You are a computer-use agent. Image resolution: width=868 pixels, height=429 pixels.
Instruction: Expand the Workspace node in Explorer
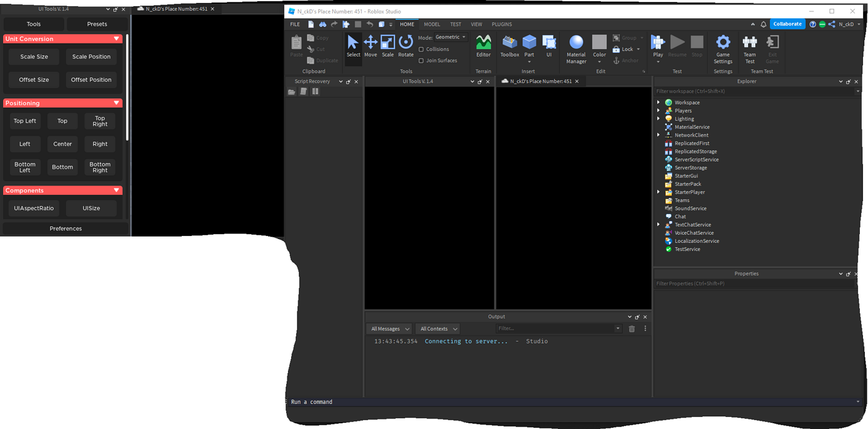659,103
